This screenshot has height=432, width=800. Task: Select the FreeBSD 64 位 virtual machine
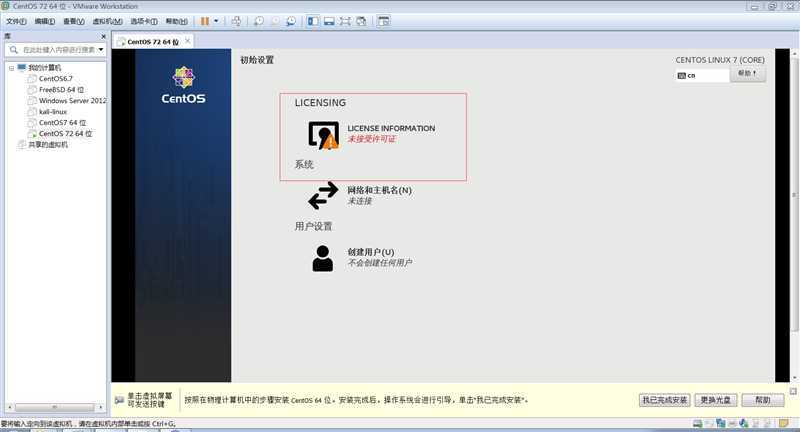61,90
